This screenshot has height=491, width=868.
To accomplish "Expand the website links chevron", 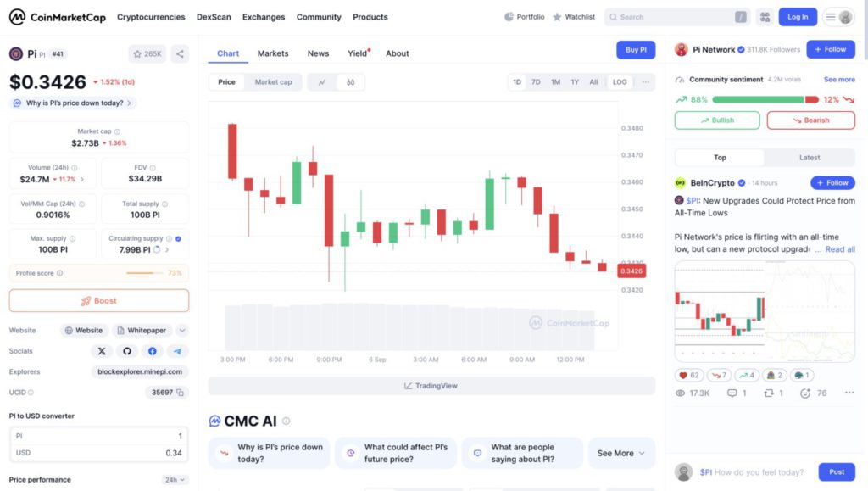I will [x=181, y=331].
